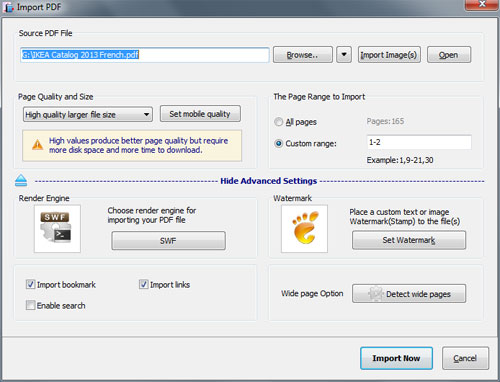The height and width of the screenshot is (382, 500).
Task: Click the custom range field showing 1-2
Action: click(x=419, y=142)
